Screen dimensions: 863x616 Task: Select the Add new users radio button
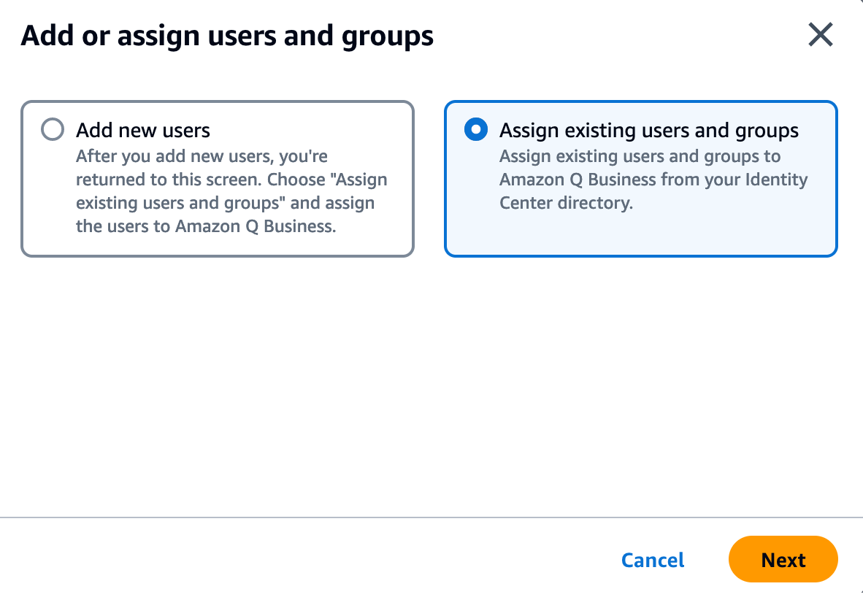coord(53,131)
